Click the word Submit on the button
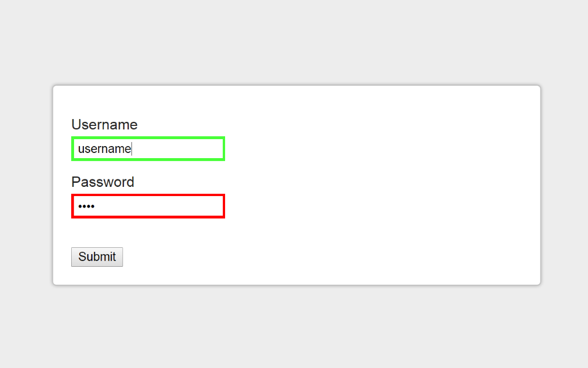This screenshot has width=588, height=368. coord(96,257)
